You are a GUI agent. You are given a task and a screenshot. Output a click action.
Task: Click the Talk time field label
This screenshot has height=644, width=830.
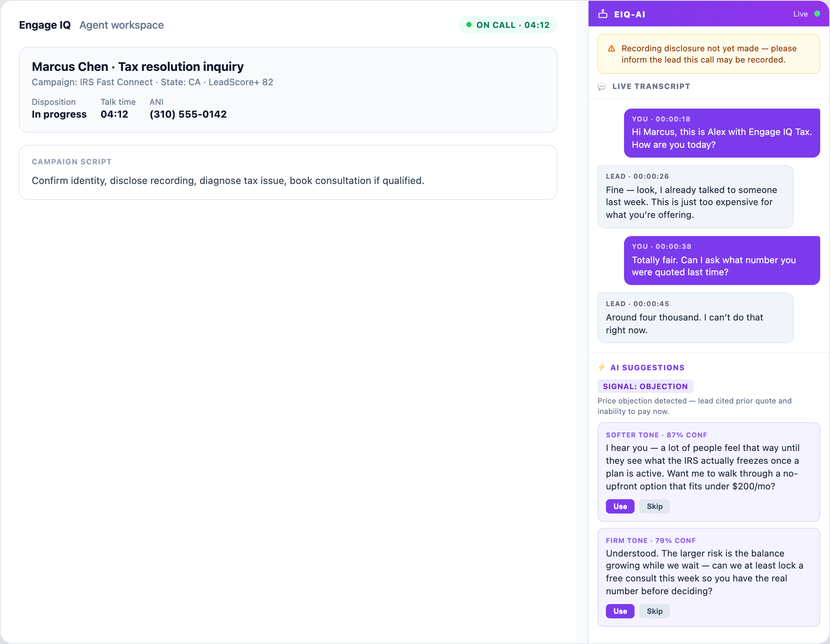click(118, 102)
